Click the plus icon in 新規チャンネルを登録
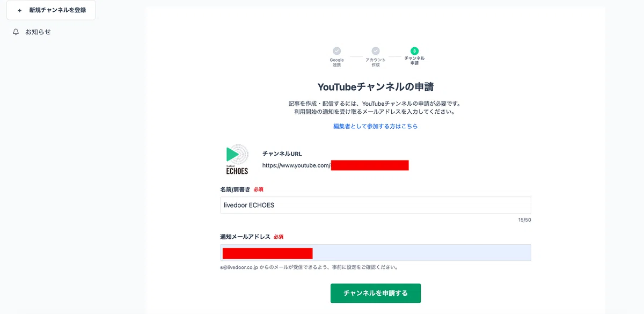The width and height of the screenshot is (644, 314). (x=20, y=10)
